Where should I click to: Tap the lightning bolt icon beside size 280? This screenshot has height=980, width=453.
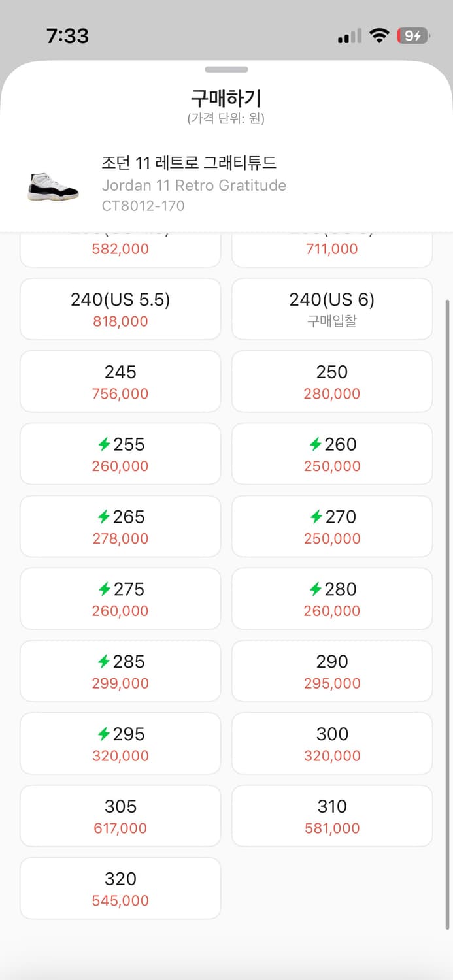pyautogui.click(x=316, y=590)
